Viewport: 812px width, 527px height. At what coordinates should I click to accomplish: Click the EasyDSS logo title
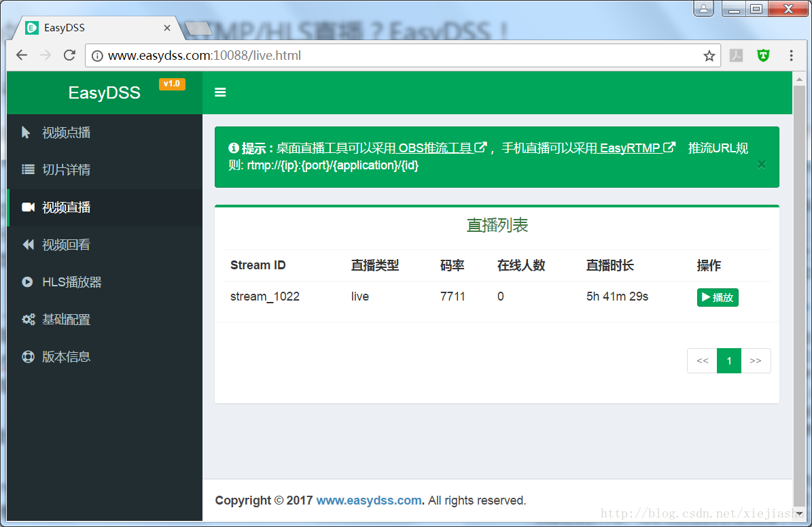pyautogui.click(x=104, y=92)
